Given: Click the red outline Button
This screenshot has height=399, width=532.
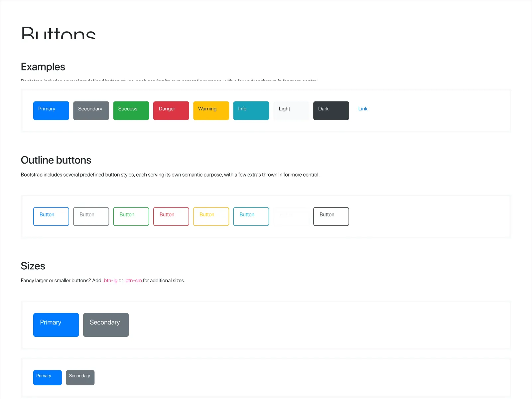Looking at the screenshot, I should [x=171, y=216].
